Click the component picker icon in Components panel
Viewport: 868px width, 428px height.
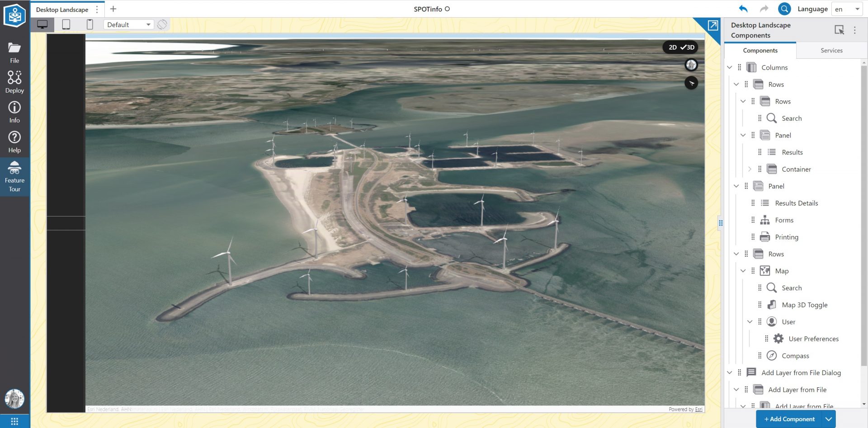point(840,30)
